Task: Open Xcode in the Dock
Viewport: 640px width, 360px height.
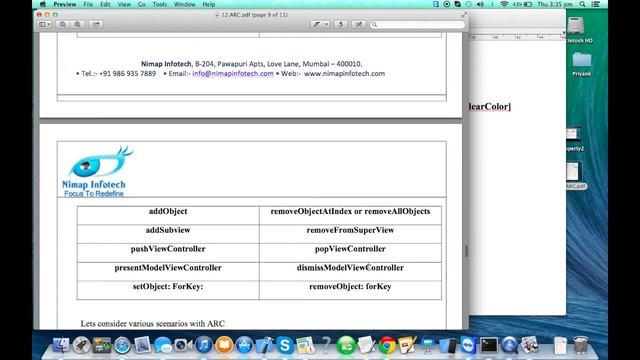Action: (x=264, y=345)
